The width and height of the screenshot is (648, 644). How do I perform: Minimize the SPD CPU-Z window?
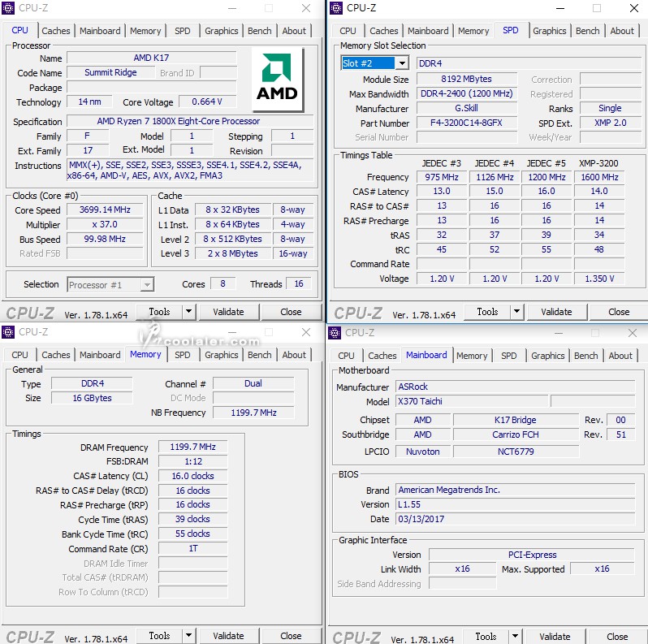[x=560, y=8]
